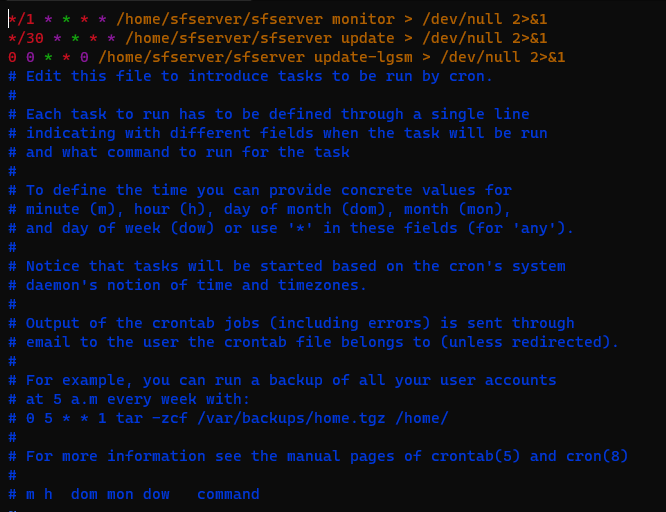Click the */30 schedule field
Image resolution: width=666 pixels, height=512 pixels.
pos(25,38)
